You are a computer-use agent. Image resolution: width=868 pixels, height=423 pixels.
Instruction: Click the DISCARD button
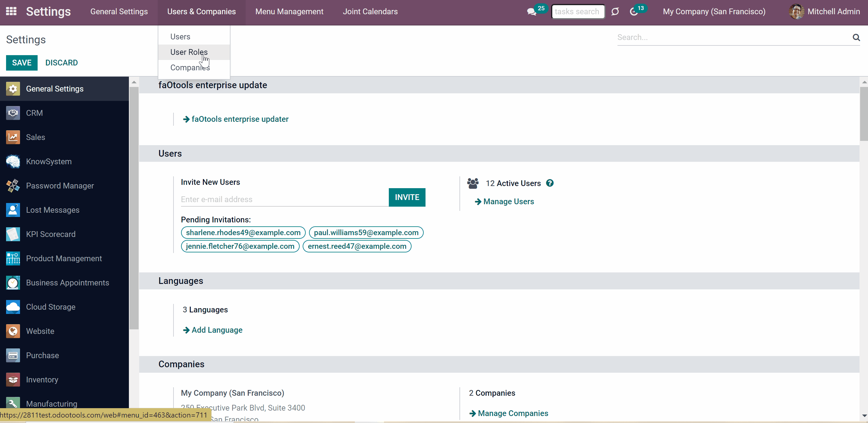click(x=61, y=63)
